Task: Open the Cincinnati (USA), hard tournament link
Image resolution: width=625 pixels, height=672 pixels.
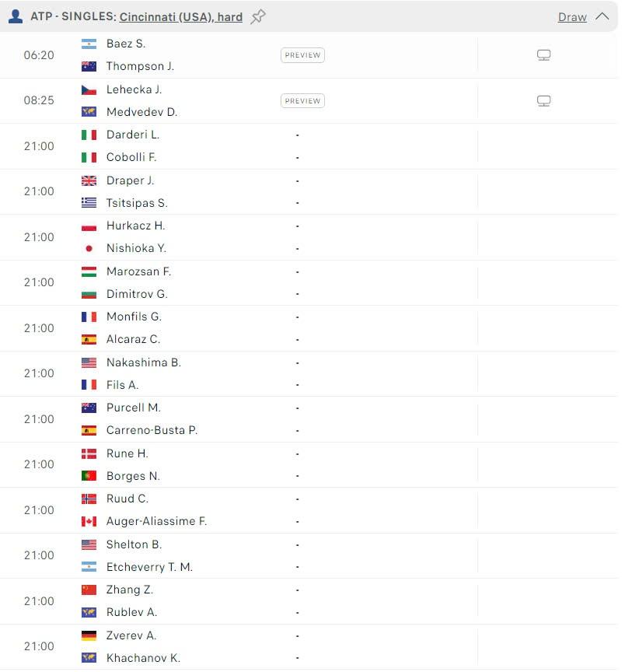Action: tap(181, 16)
